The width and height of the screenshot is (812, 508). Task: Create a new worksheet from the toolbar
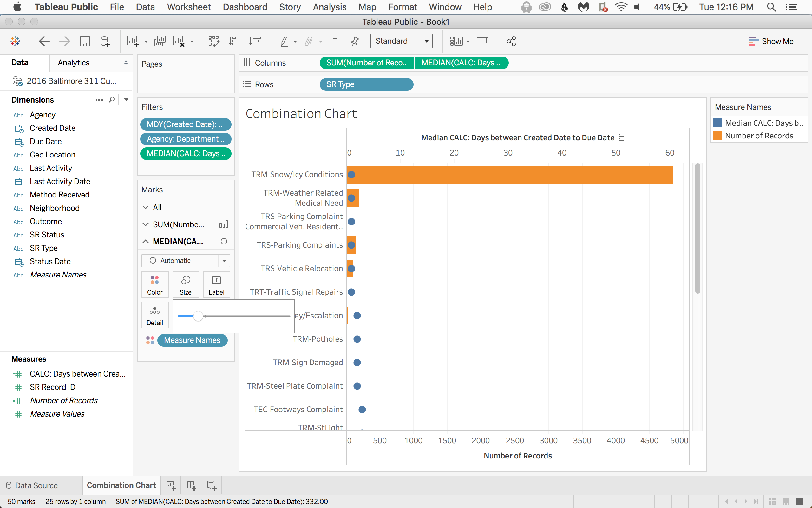tap(133, 41)
